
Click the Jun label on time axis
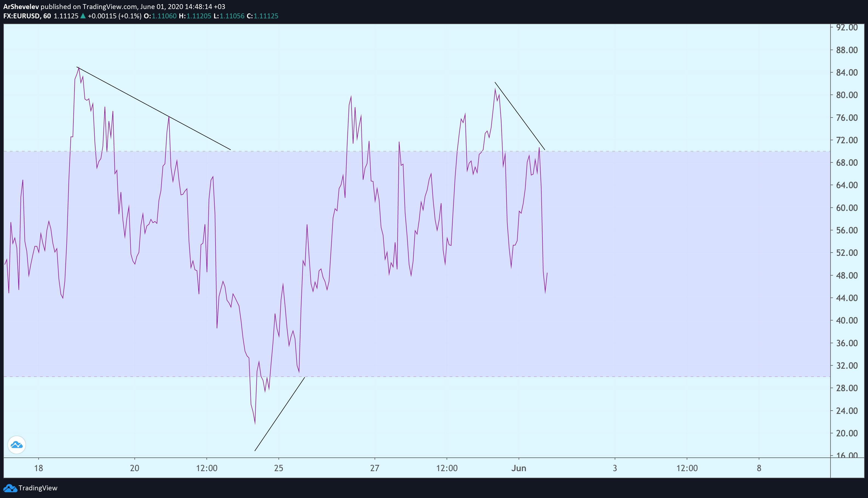point(519,468)
